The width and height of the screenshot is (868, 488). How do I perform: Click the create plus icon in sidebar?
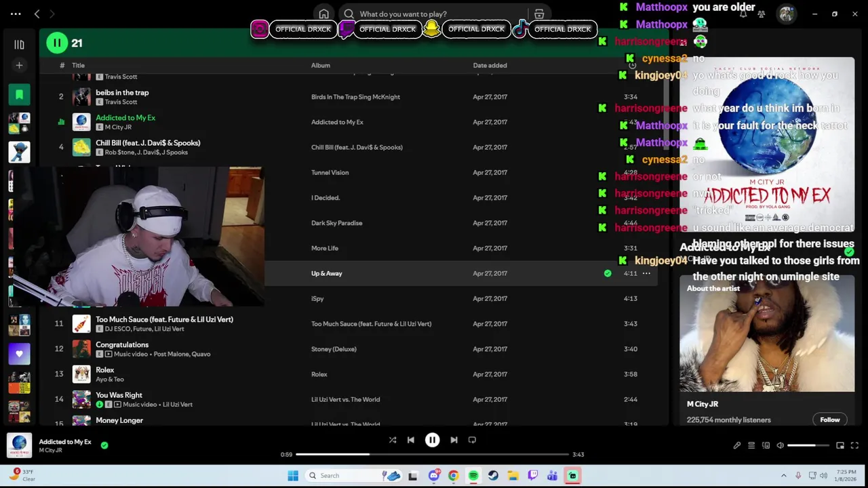(19, 65)
